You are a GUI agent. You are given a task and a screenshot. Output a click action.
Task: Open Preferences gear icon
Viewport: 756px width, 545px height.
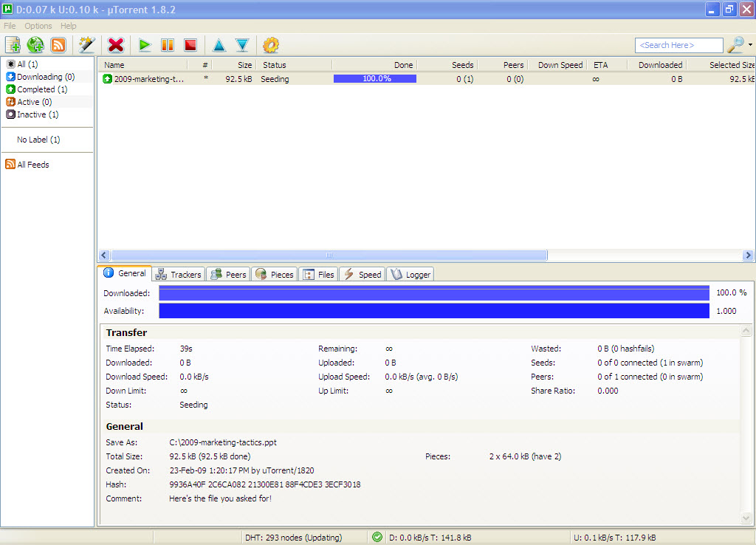point(270,45)
